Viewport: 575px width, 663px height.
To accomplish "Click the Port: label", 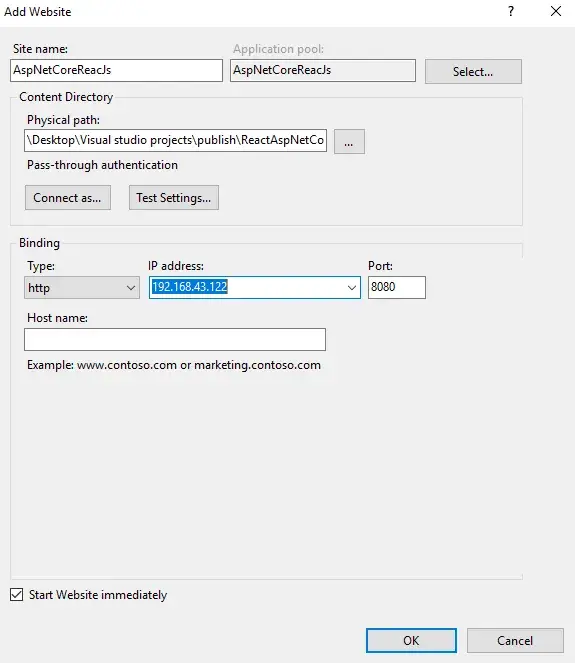I will [x=380, y=266].
